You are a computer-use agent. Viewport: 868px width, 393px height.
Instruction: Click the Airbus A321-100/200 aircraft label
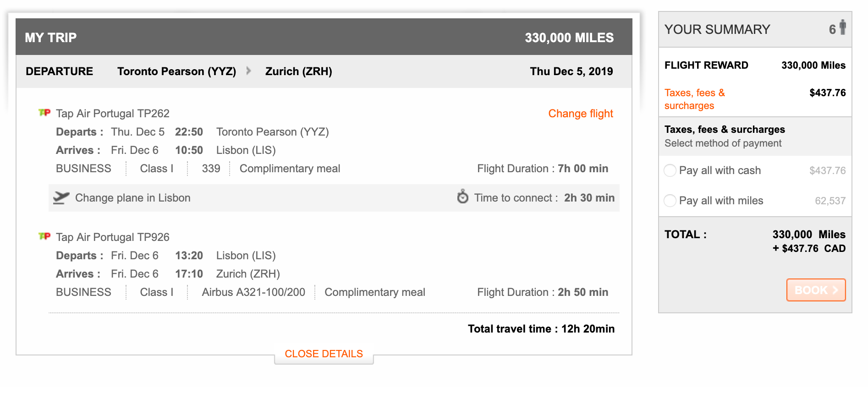point(253,292)
